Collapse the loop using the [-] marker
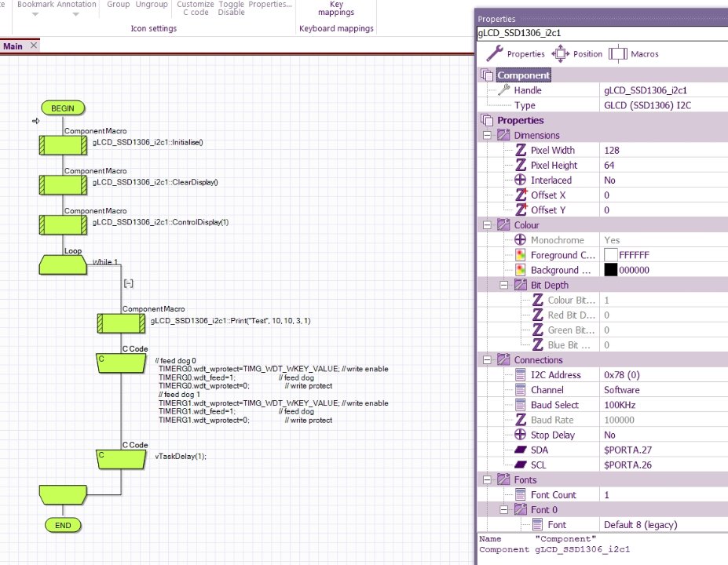 [x=128, y=282]
